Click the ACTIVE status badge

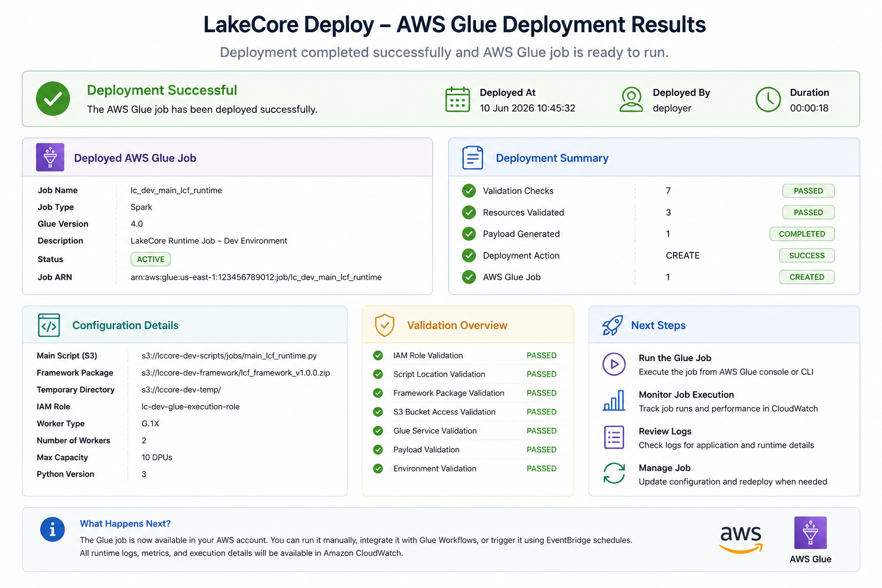click(x=150, y=260)
